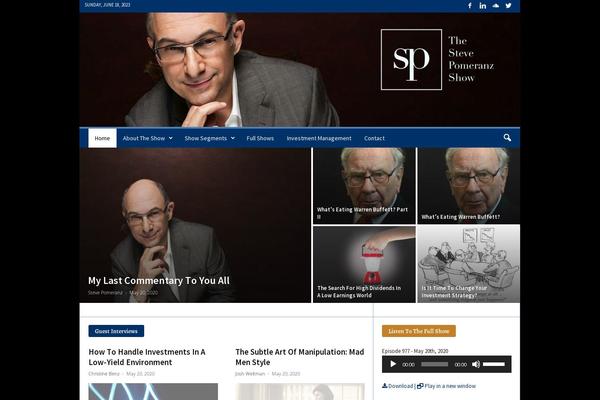600x400 pixels.
Task: Click author name Josh Weltman
Action: pos(250,374)
